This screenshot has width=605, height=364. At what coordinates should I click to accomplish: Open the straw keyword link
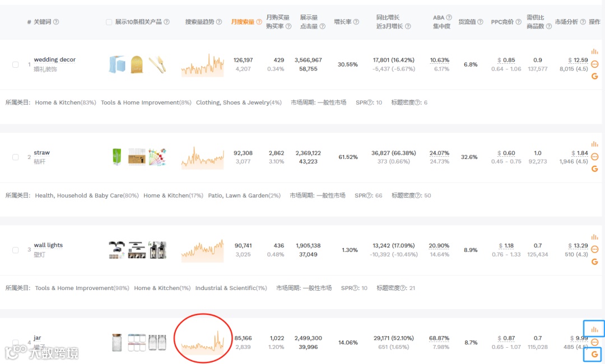coord(41,152)
